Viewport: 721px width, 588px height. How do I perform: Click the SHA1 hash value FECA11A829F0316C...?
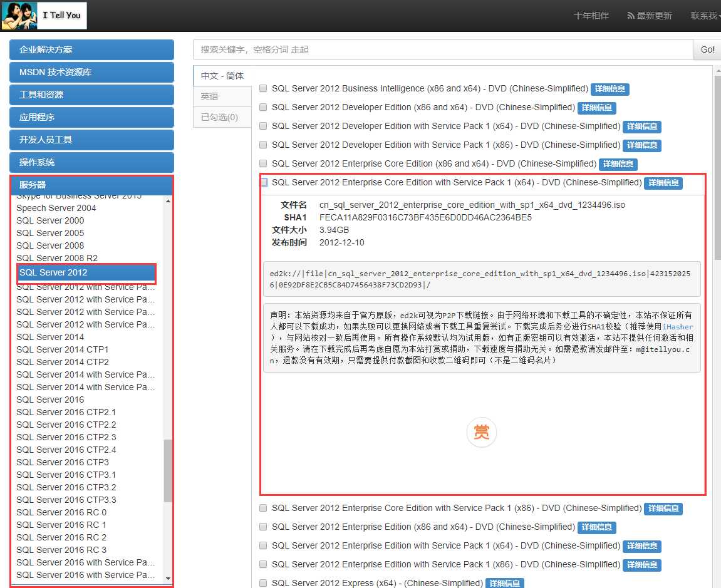point(425,217)
